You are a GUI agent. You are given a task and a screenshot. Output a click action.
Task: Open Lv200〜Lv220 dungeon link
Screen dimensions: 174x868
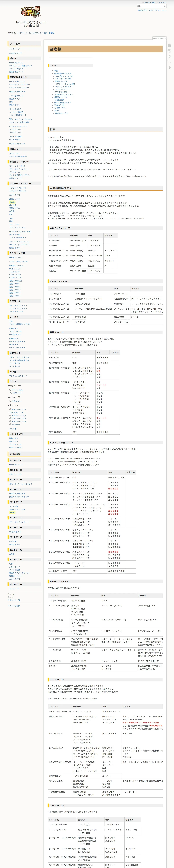click(15, 275)
